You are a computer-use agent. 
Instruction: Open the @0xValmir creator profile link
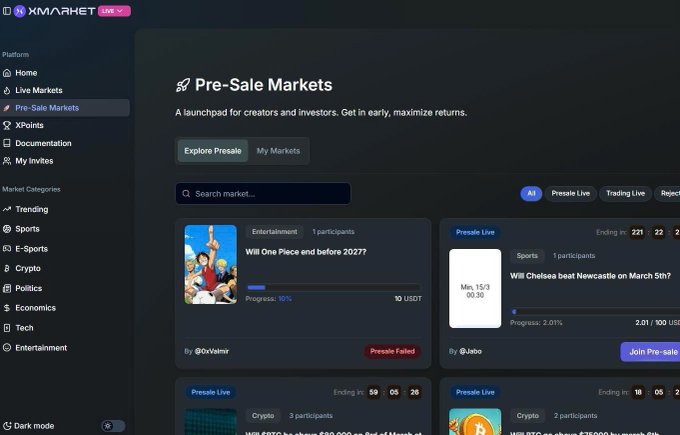[x=212, y=351]
